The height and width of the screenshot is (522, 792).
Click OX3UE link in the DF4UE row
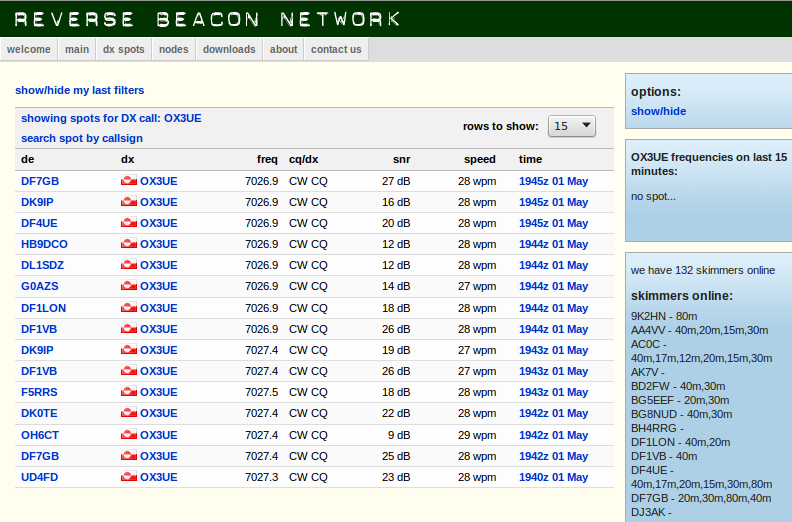[x=159, y=223]
